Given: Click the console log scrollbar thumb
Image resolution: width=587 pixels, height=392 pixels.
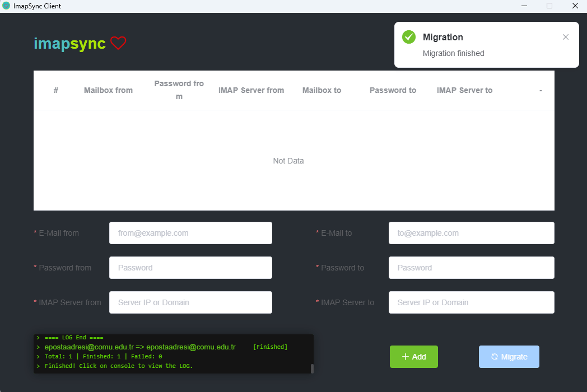Looking at the screenshot, I should click(x=312, y=368).
